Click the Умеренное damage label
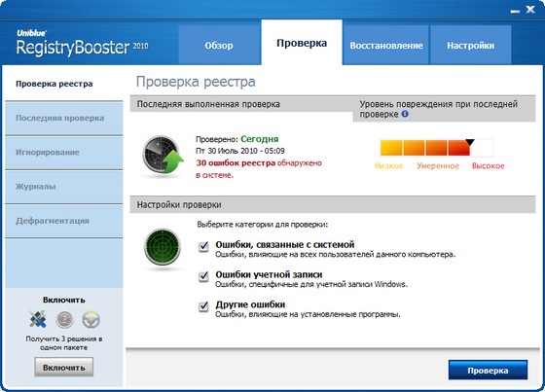Screen dimensions: 545x392 coord(438,166)
